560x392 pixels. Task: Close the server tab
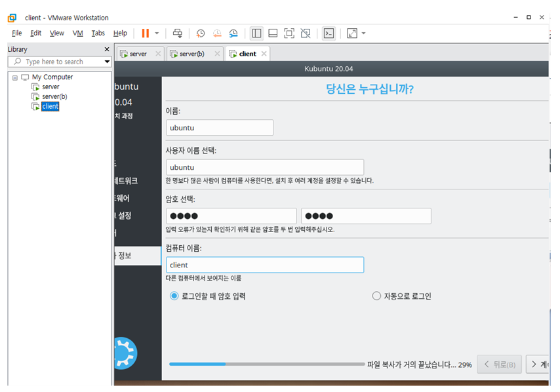coord(158,54)
